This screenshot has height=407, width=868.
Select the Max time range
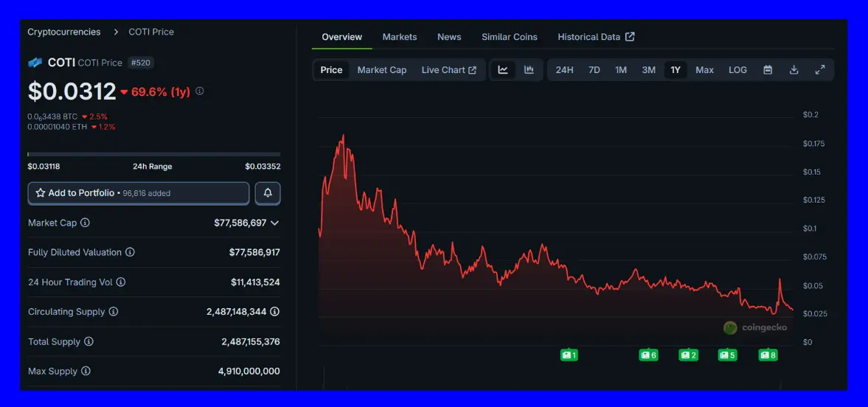point(704,70)
